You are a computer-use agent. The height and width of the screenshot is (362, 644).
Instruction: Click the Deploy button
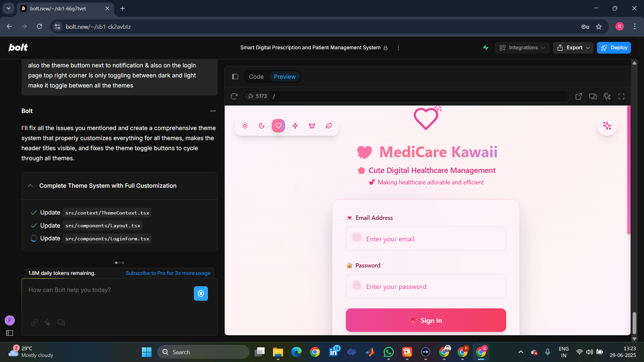coord(614,48)
